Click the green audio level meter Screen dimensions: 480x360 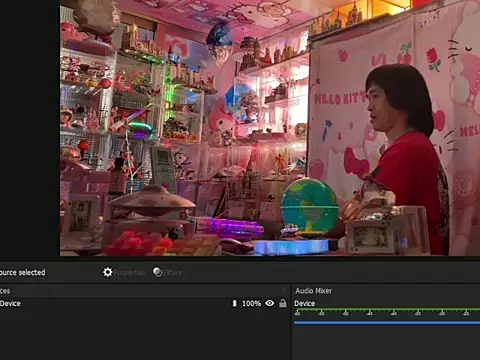[387, 310]
